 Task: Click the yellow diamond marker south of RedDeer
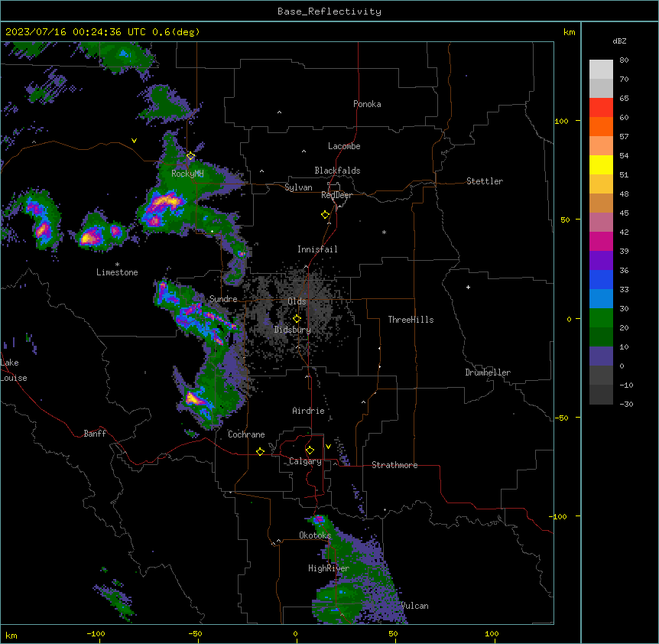tap(326, 215)
